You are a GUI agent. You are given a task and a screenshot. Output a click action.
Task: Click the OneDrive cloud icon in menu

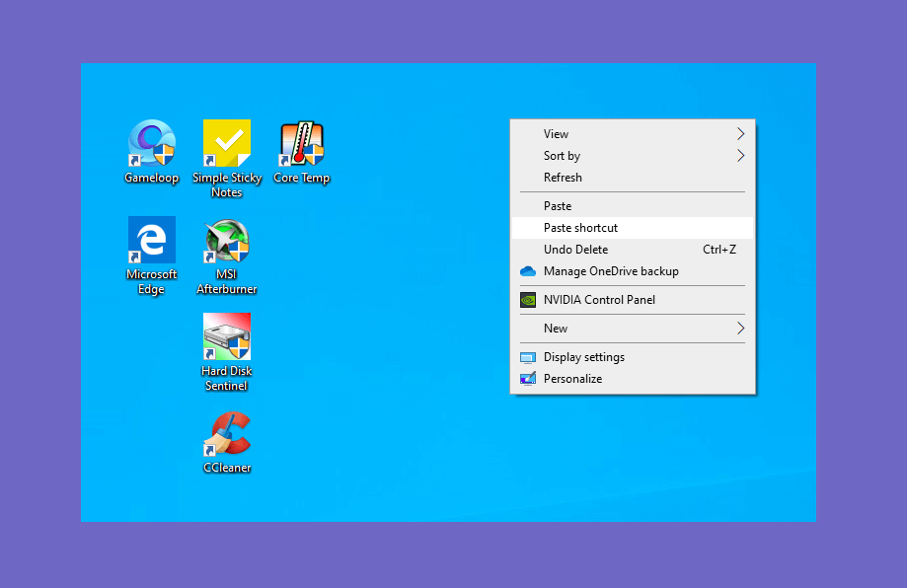pyautogui.click(x=528, y=271)
